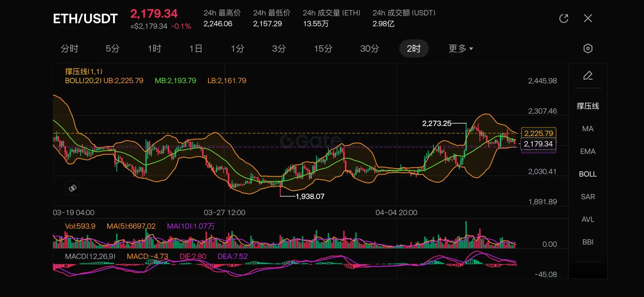This screenshot has height=297, width=644.
Task: Click the 2,179.34 current price axis tag
Action: [538, 144]
